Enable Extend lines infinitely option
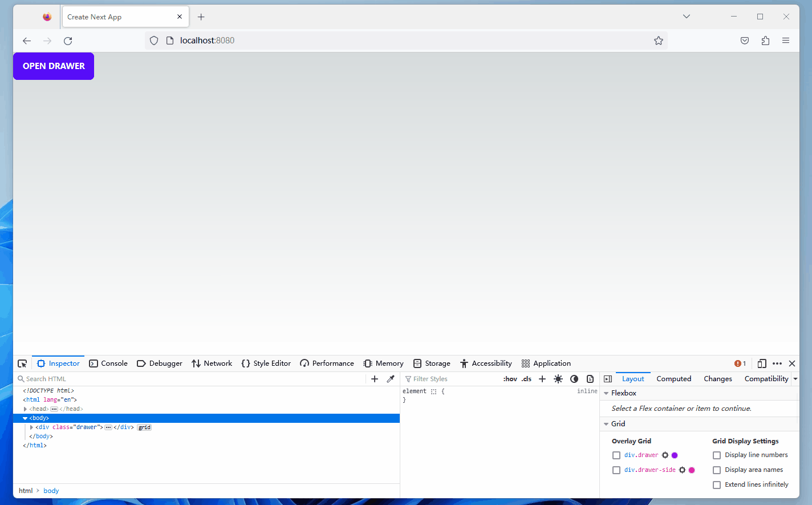The height and width of the screenshot is (505, 812). point(717,484)
